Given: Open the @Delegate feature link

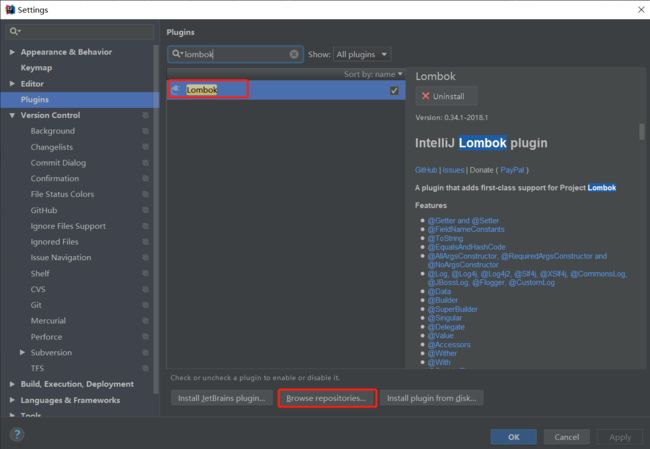Looking at the screenshot, I should [446, 327].
